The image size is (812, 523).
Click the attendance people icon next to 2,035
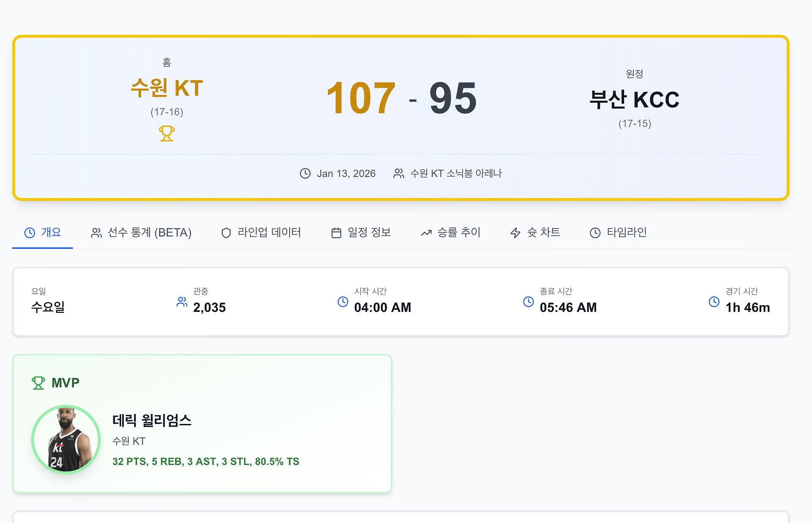[x=182, y=302]
